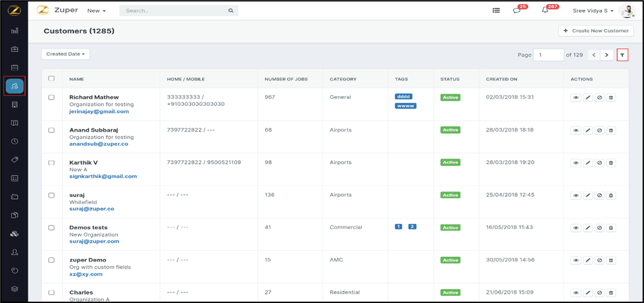Open the chat messages icon
This screenshot has width=644, height=303.
tap(516, 11)
